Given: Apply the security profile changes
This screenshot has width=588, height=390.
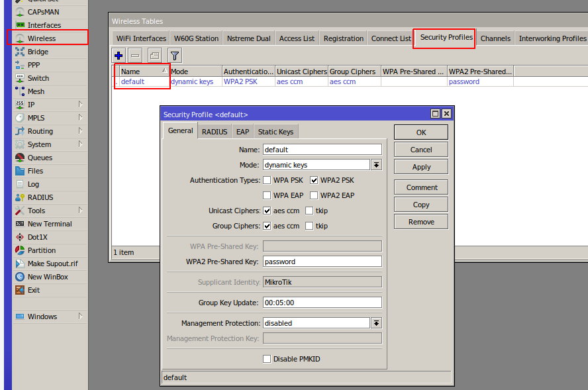Looking at the screenshot, I should tap(420, 166).
